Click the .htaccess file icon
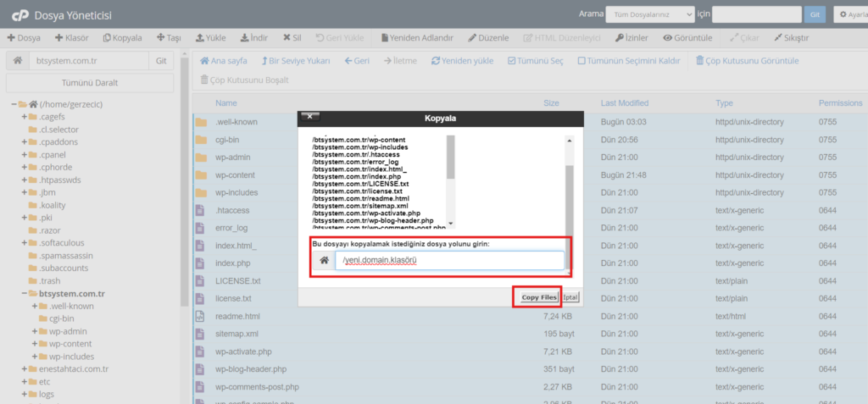This screenshot has height=404, width=868. pos(200,210)
